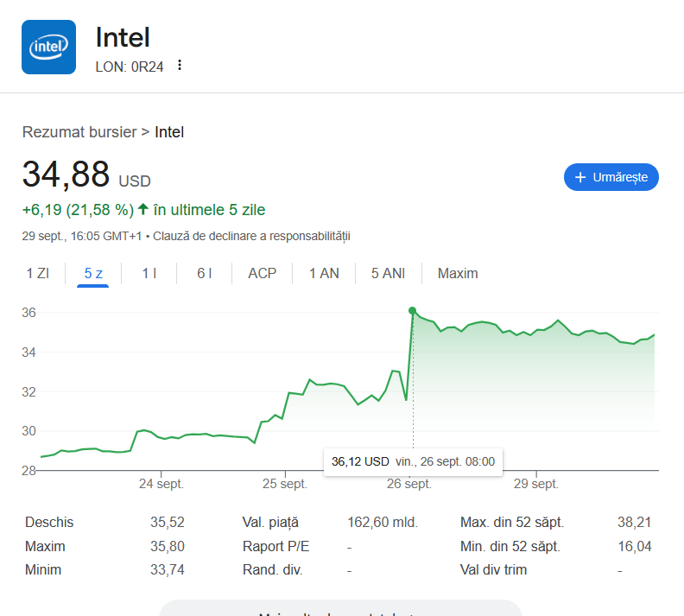This screenshot has width=684, height=616.
Task: Click the Intel logo icon
Action: pyautogui.click(x=48, y=48)
